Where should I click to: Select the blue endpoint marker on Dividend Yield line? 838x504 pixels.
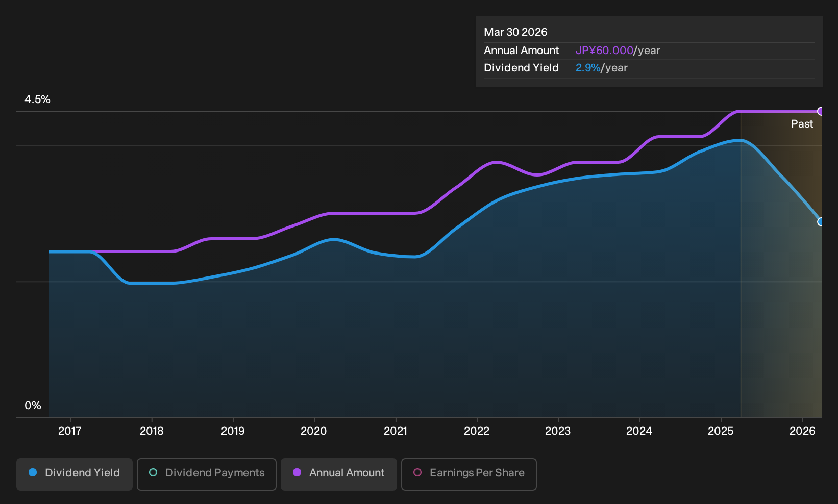click(821, 222)
